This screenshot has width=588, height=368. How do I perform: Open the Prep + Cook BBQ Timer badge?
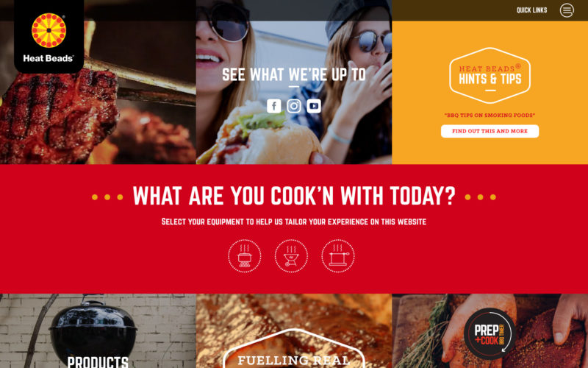[490, 334]
